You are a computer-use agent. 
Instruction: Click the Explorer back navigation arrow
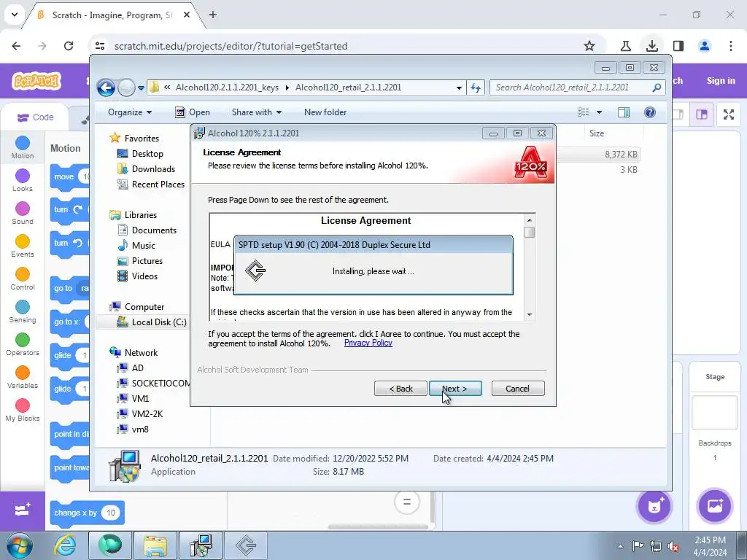pyautogui.click(x=106, y=87)
